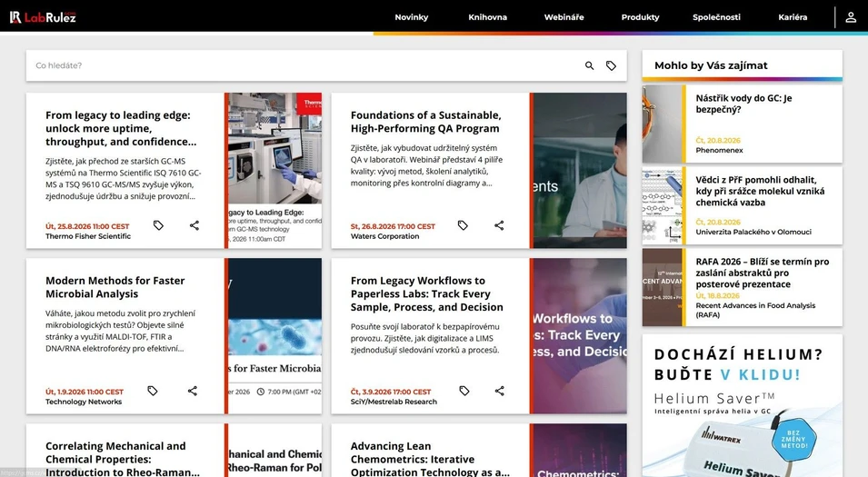Open article 'Vědci z PřF pomohli odhalit'

coord(760,191)
